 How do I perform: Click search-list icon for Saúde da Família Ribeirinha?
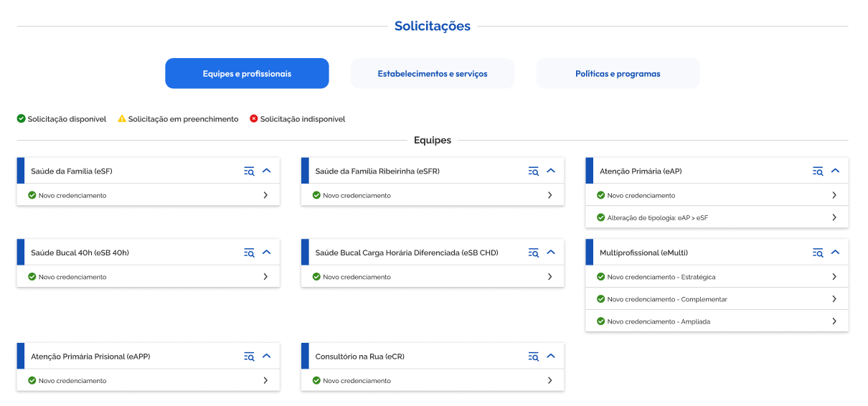click(x=534, y=171)
